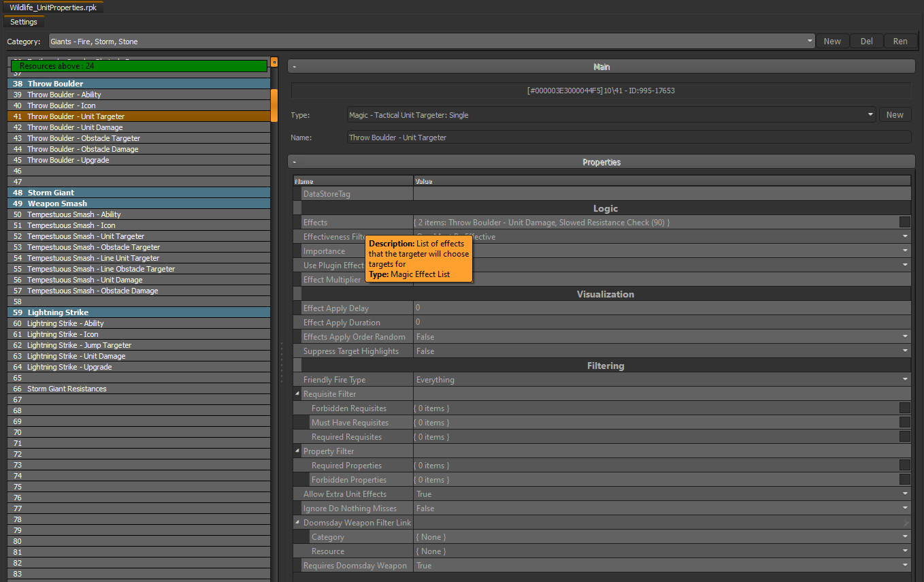This screenshot has width=924, height=582.
Task: Click Effect Apply Delay value field
Action: pyautogui.click(x=662, y=308)
